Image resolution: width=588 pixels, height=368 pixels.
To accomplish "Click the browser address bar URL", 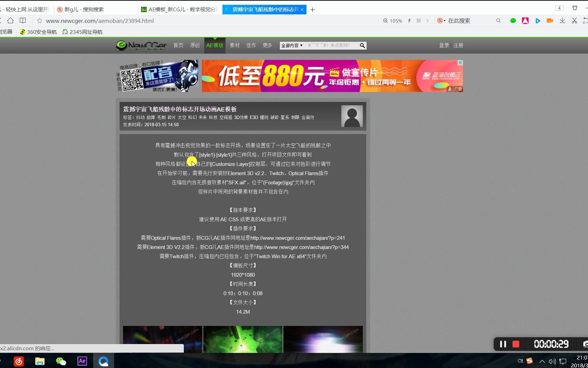I will (100, 21).
